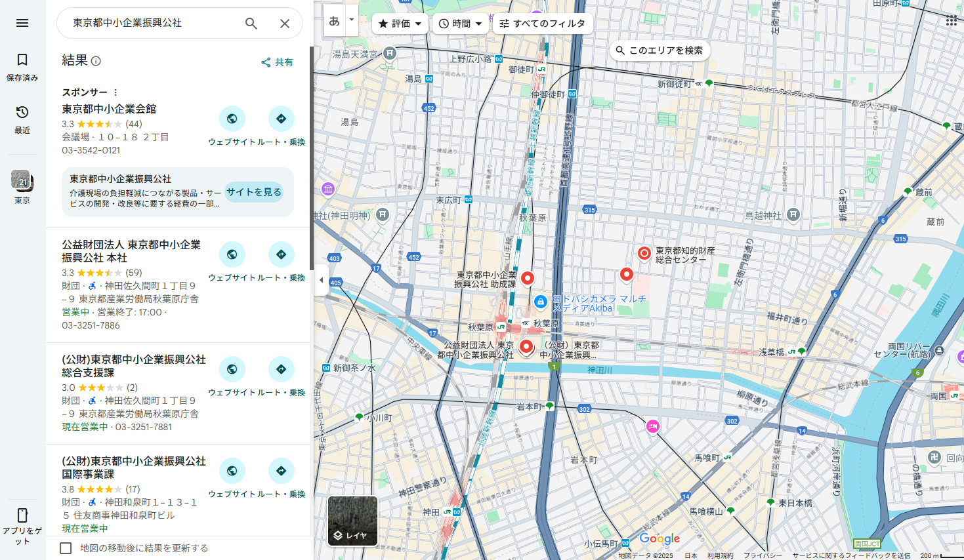Click the results panel scrollbar
Image resolution: width=964 pixels, height=560 pixels.
[311, 157]
